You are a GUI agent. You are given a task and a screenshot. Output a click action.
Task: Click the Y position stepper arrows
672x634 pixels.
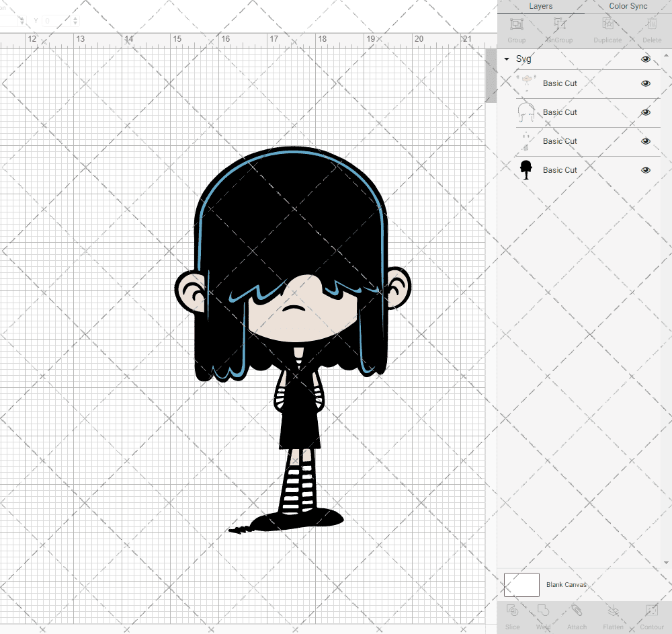[x=75, y=21]
